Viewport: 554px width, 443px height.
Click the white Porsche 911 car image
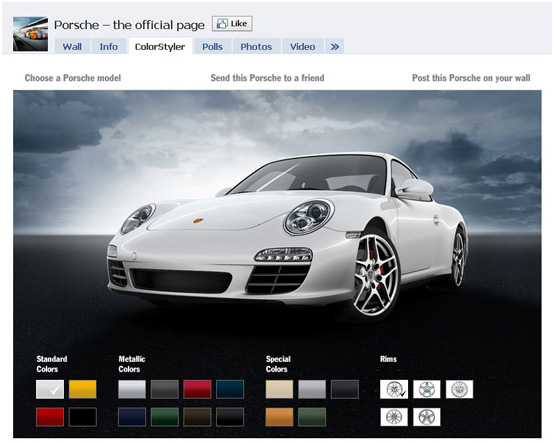288,237
